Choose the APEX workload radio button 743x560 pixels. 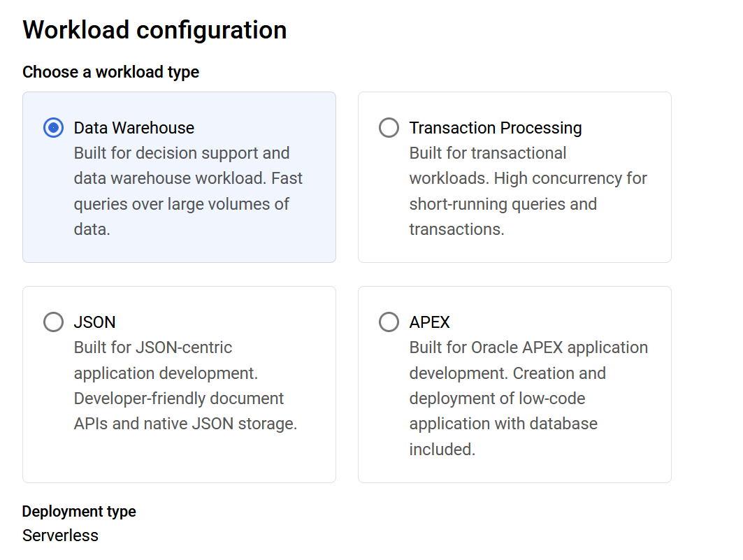(389, 322)
